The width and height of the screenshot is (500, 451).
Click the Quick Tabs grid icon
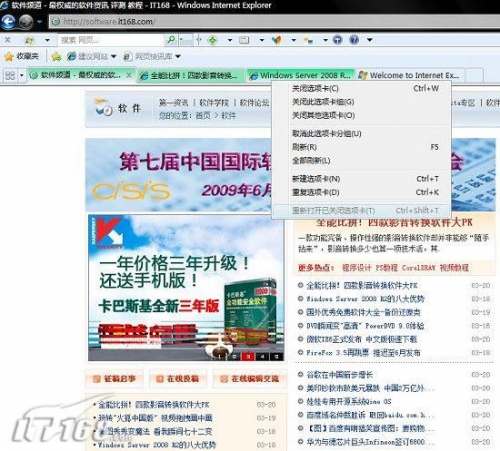(x=10, y=75)
